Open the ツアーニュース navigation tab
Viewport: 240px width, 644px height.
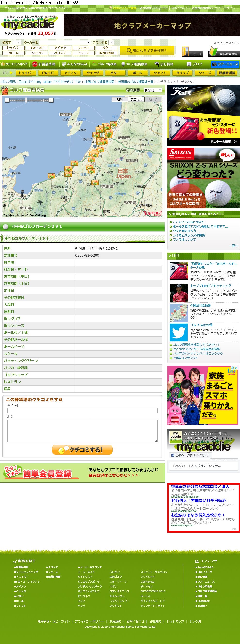[225, 64]
